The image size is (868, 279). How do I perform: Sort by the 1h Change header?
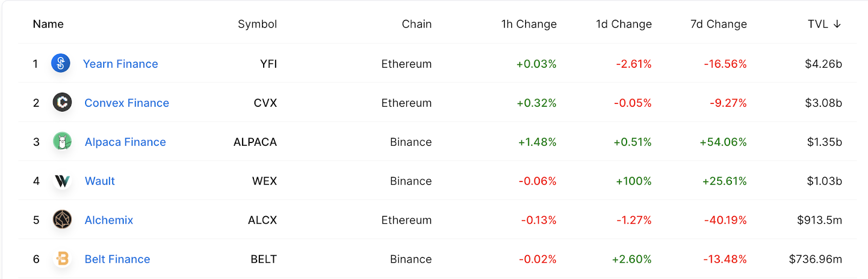[529, 24]
